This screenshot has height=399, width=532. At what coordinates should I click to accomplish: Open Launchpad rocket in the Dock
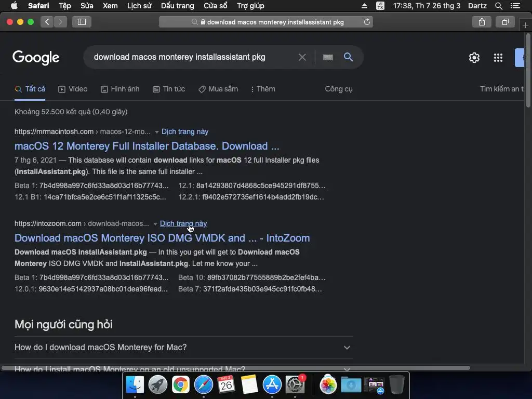[x=158, y=384]
